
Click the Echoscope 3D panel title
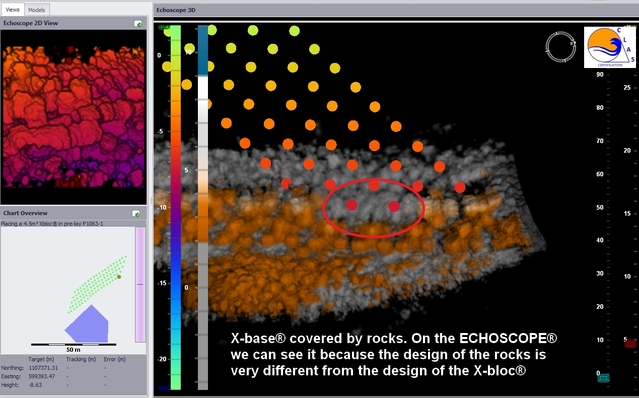coord(176,10)
